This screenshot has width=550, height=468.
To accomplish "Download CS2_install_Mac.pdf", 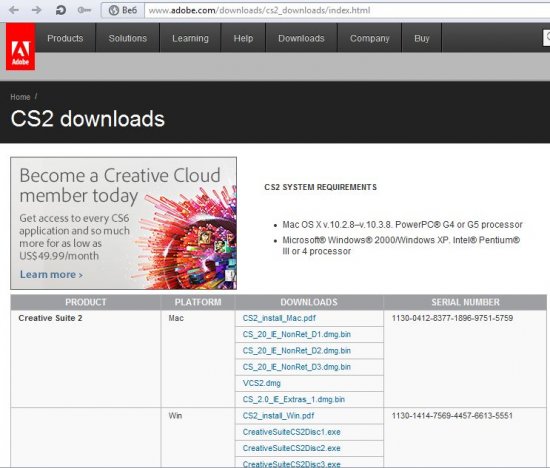I will [279, 318].
